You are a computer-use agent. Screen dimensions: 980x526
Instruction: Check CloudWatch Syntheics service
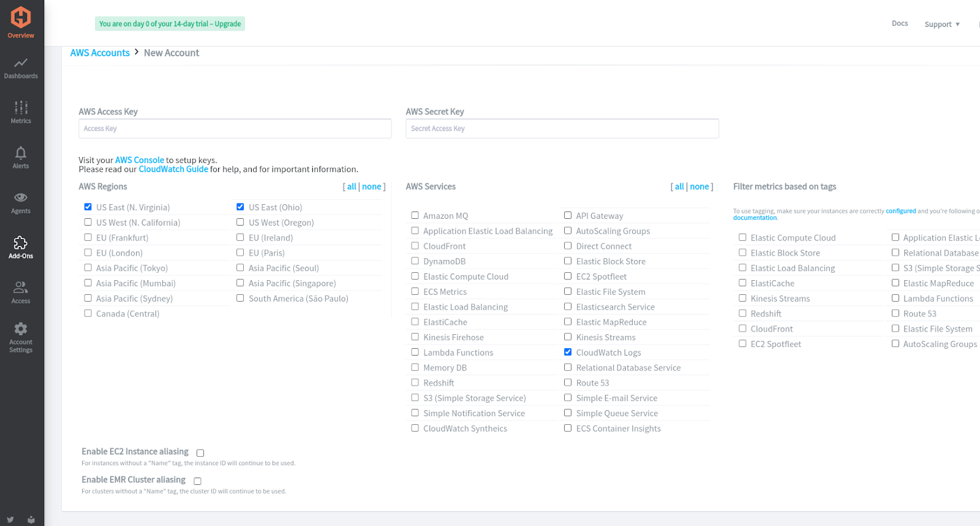(x=415, y=428)
